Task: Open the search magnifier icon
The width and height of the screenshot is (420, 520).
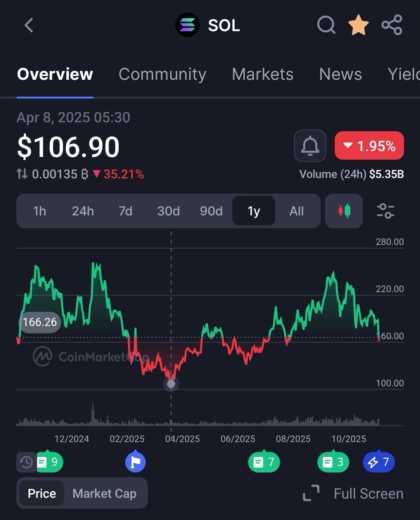Action: pos(326,25)
